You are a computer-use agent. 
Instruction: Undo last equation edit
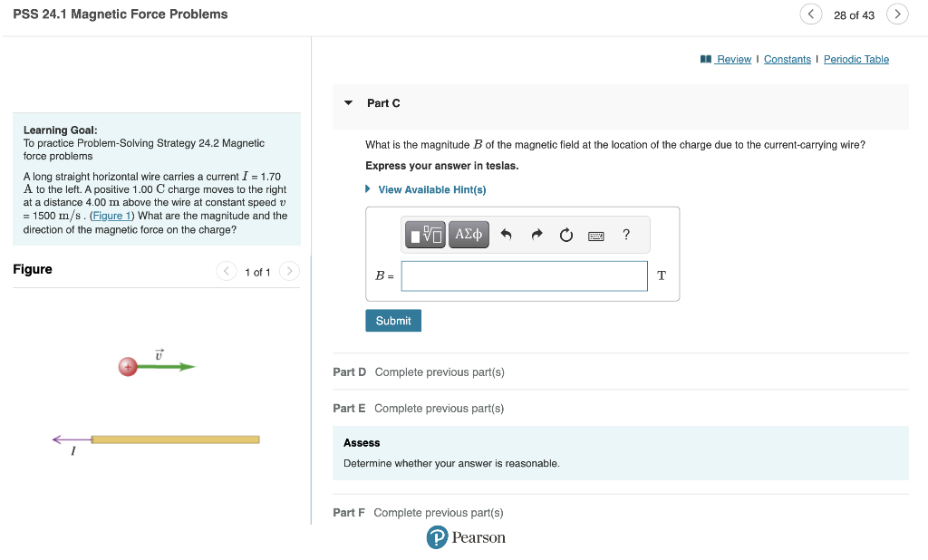(x=507, y=234)
